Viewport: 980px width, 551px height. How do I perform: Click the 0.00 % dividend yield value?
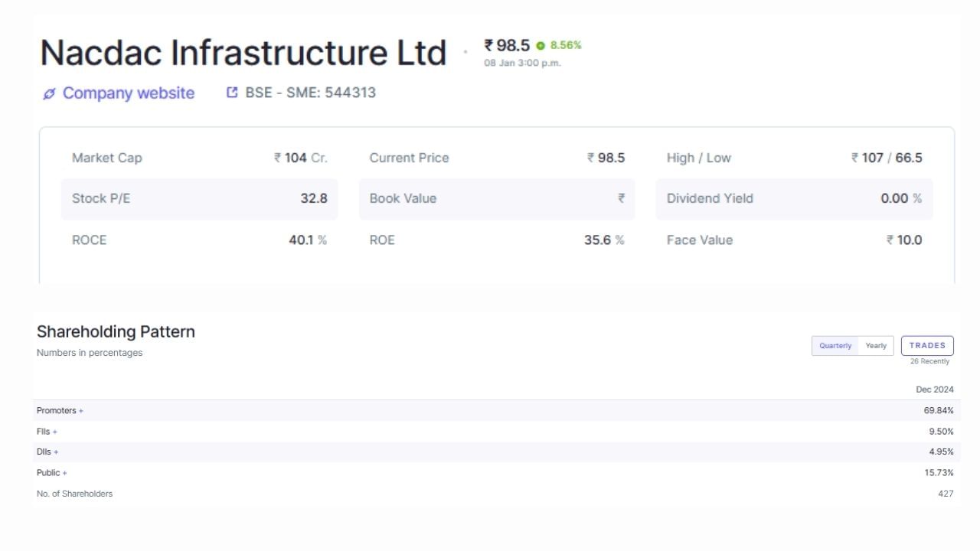901,199
